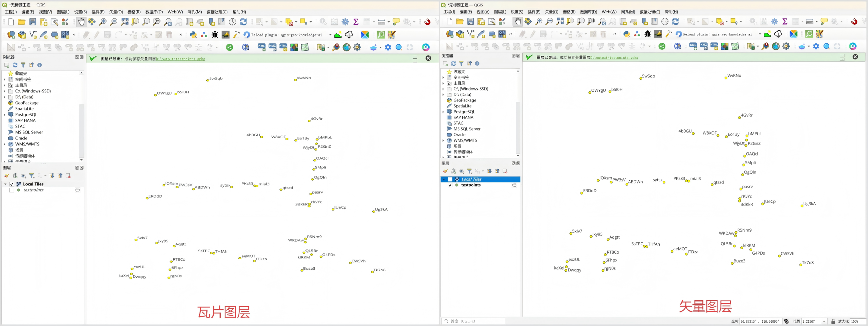Click Python console icon in right window
868x326 pixels.
coord(627,34)
